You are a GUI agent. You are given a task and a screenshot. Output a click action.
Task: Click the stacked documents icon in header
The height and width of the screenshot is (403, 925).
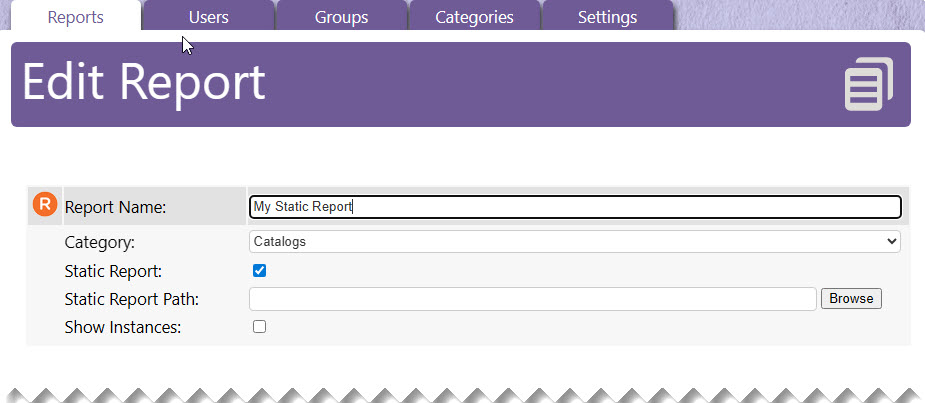pos(869,84)
